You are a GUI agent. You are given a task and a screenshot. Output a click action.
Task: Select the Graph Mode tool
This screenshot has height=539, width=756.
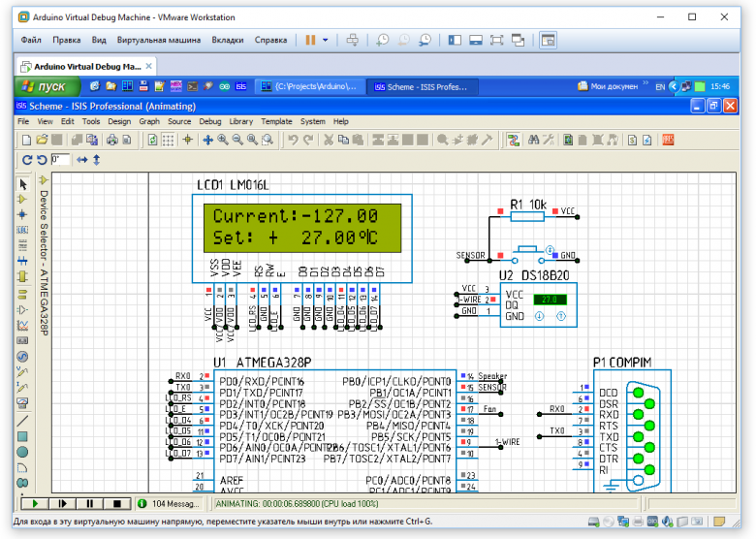[x=22, y=325]
